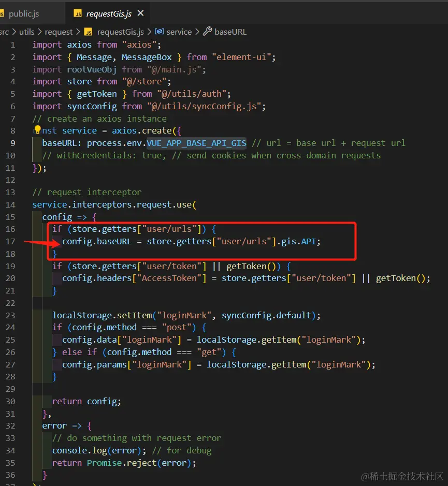
Task: Open the request breadcrumb folder
Action: pos(59,32)
